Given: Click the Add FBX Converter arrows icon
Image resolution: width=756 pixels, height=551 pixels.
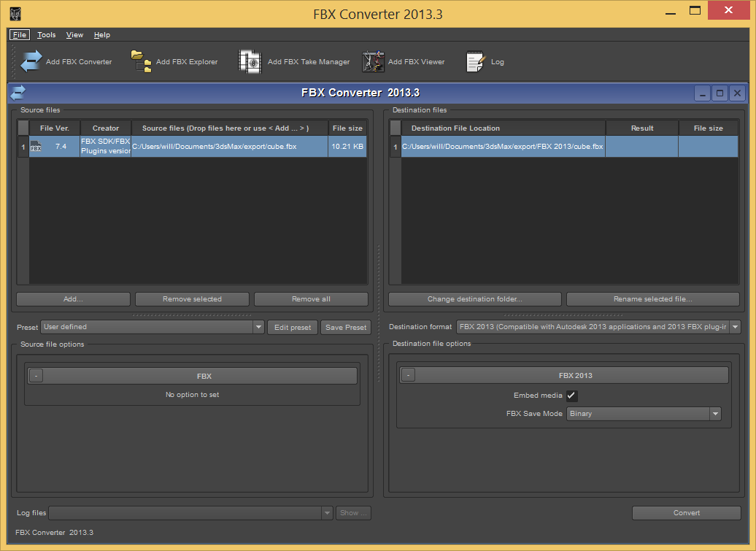Looking at the screenshot, I should click(x=31, y=62).
